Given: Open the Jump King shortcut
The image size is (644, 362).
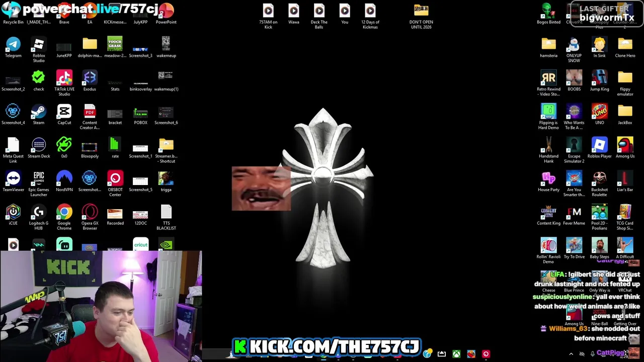Looking at the screenshot, I should coord(599,81).
